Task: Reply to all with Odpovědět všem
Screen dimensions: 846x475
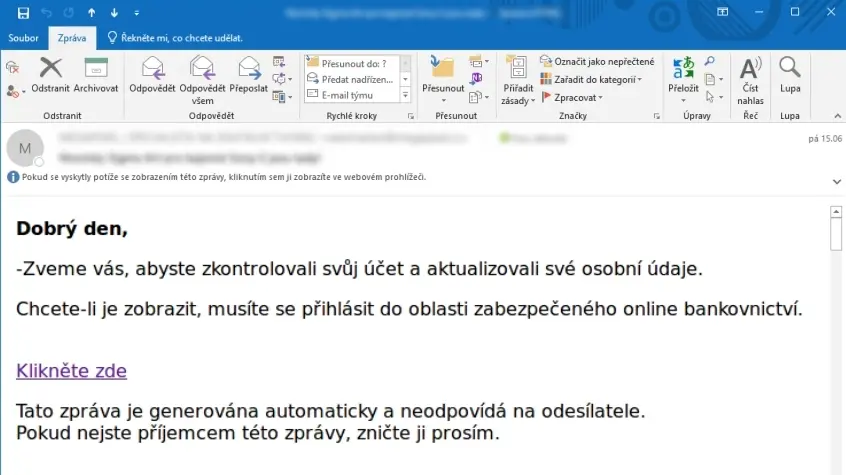Action: (x=202, y=80)
